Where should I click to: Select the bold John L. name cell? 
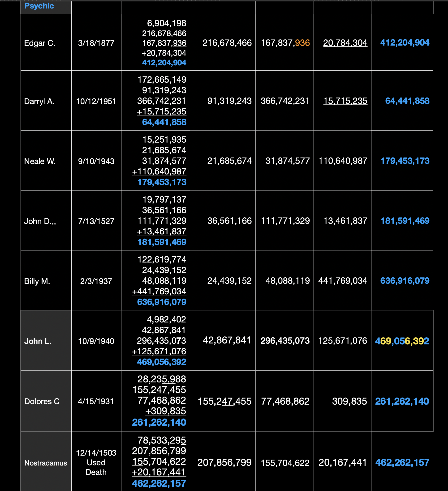pyautogui.click(x=38, y=341)
